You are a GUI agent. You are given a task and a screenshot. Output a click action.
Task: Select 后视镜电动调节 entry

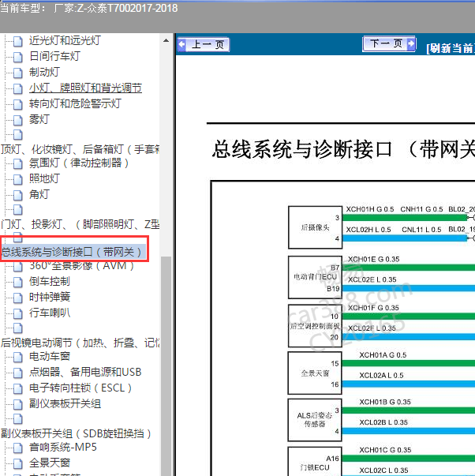pyautogui.click(x=80, y=343)
